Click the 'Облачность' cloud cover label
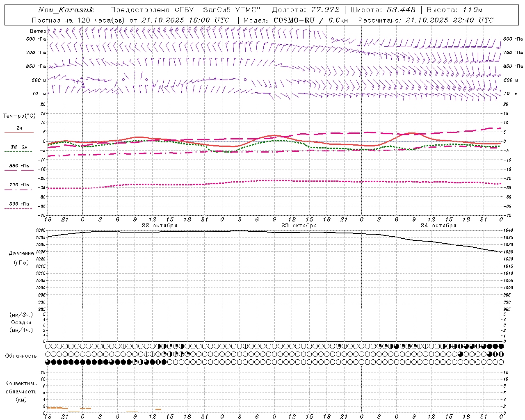 [21, 356]
